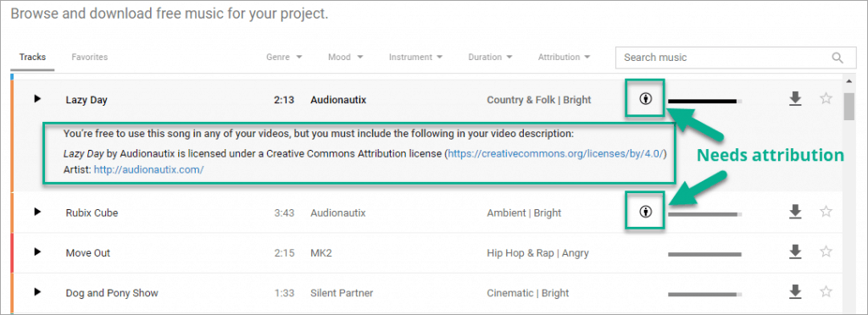
Task: Open the Genre filter dropdown
Action: pyautogui.click(x=284, y=57)
